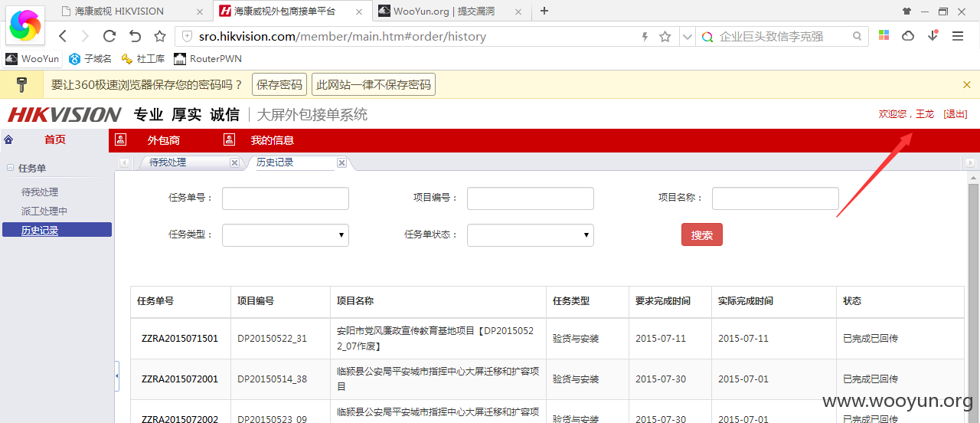The height and width of the screenshot is (423, 980).
Task: Click the HIKVISION logo
Action: [x=64, y=115]
